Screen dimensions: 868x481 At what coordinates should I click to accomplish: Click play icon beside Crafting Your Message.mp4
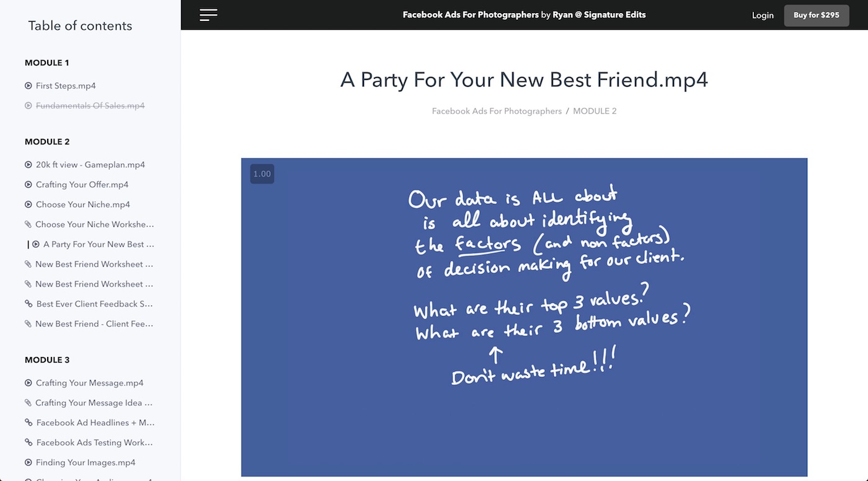(x=29, y=383)
